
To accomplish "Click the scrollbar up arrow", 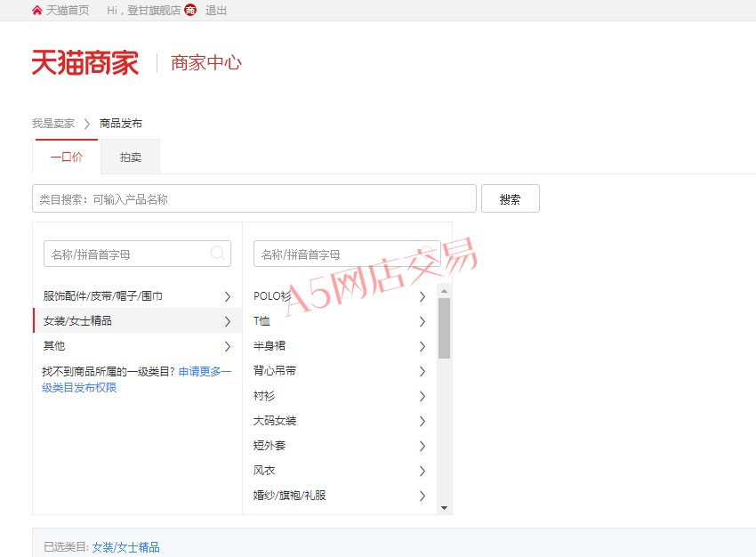I will [x=444, y=291].
